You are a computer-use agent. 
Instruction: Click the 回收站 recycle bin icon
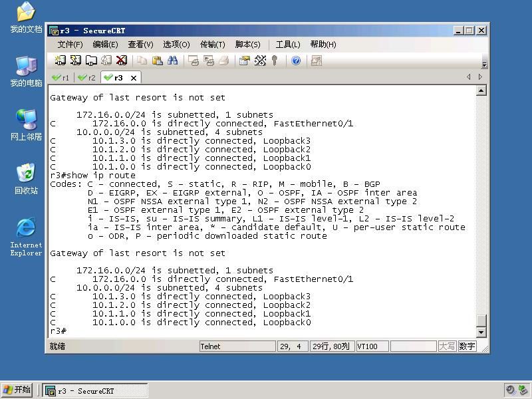pyautogui.click(x=26, y=179)
